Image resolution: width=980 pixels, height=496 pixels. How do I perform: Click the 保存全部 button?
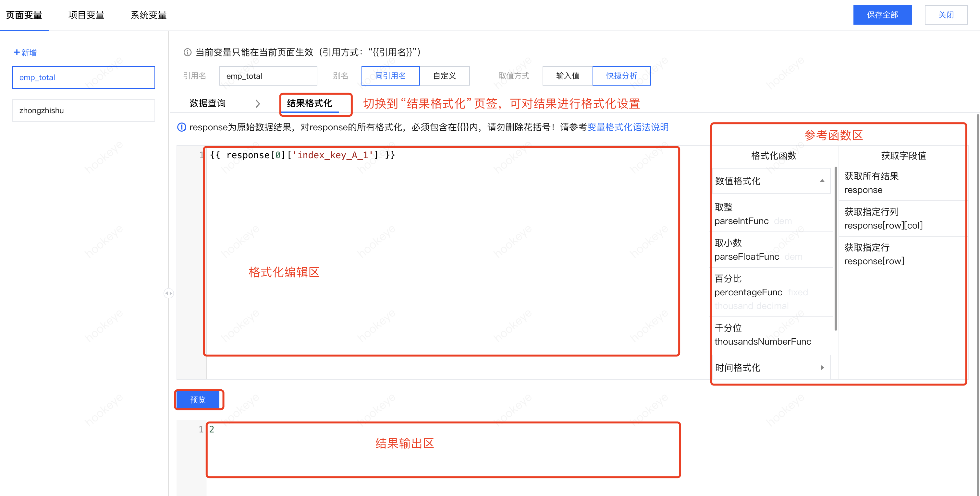(x=882, y=15)
